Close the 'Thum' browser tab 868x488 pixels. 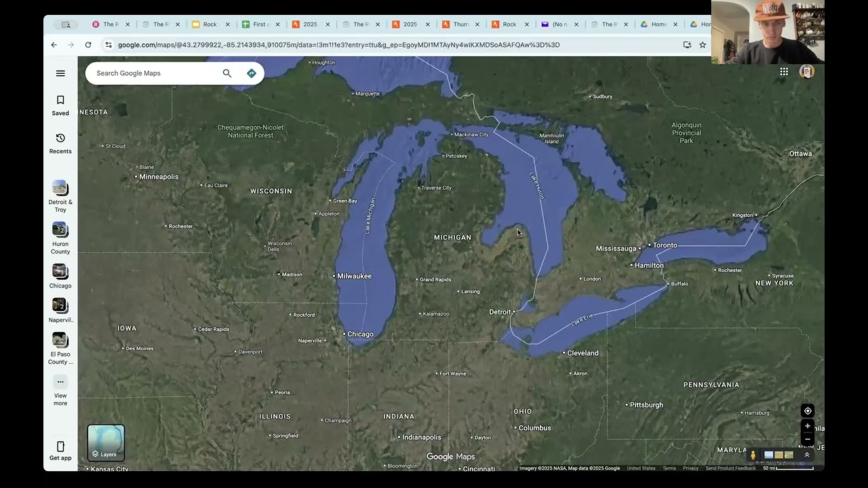coord(477,24)
